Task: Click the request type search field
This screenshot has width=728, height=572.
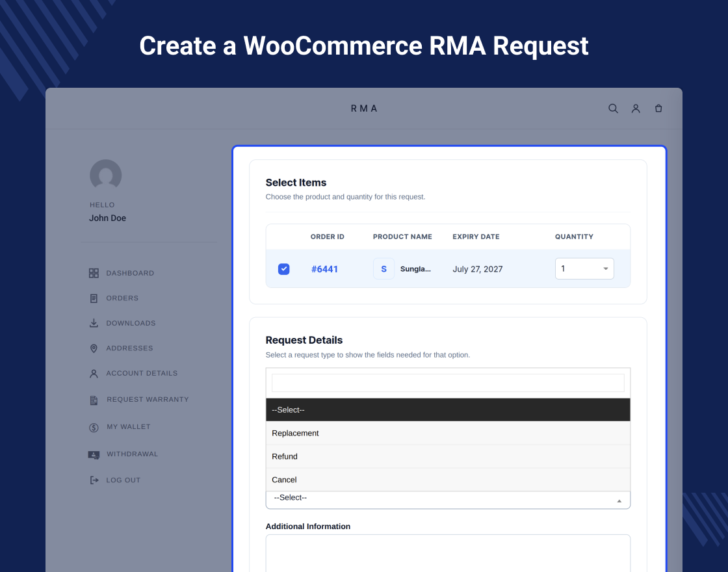Action: pyautogui.click(x=448, y=383)
